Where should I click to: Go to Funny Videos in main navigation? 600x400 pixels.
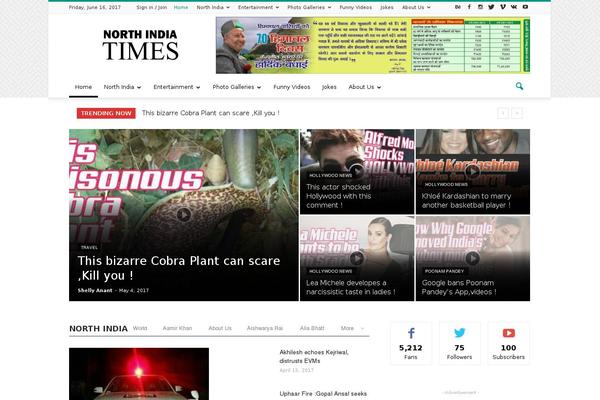(292, 87)
